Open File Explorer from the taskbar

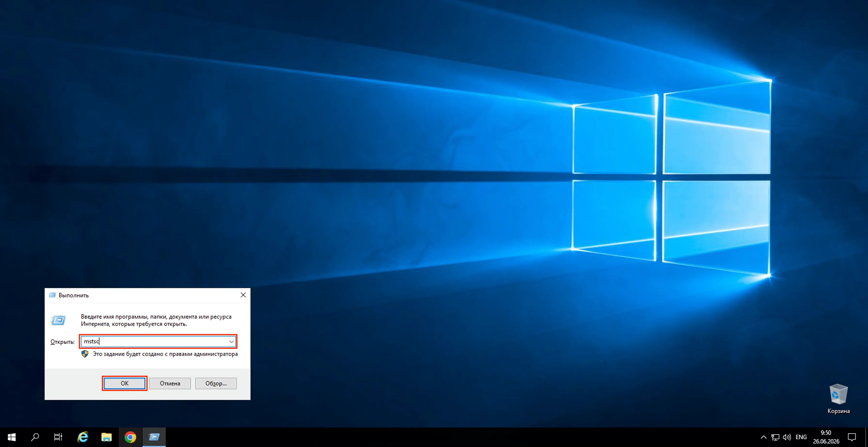[107, 437]
